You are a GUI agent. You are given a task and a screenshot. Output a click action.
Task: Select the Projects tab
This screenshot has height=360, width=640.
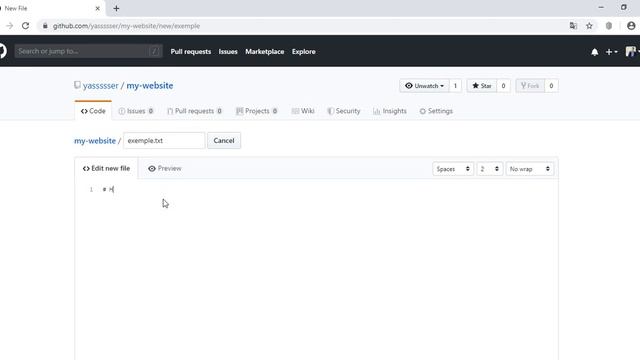coord(256,111)
